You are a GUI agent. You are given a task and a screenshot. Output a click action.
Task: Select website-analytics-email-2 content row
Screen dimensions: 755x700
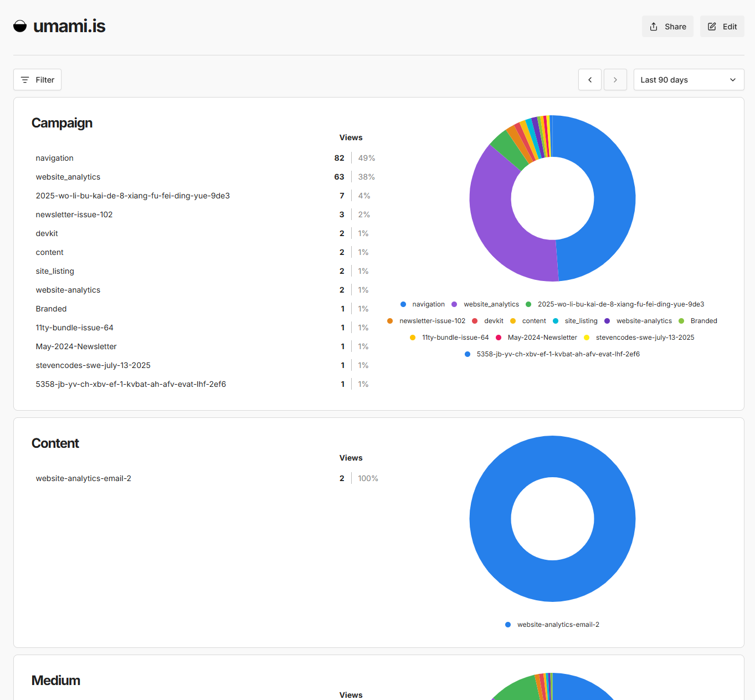(83, 478)
